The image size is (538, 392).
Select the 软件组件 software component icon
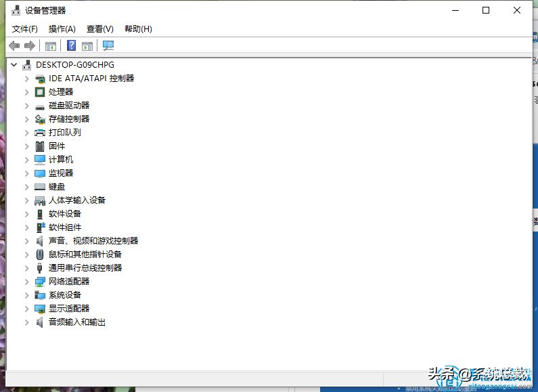point(41,227)
